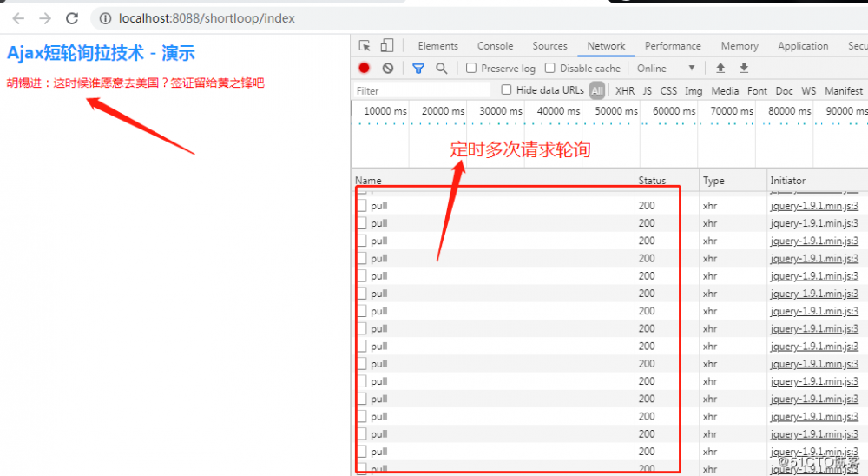Select the Network tab
This screenshot has width=868, height=476.
606,46
